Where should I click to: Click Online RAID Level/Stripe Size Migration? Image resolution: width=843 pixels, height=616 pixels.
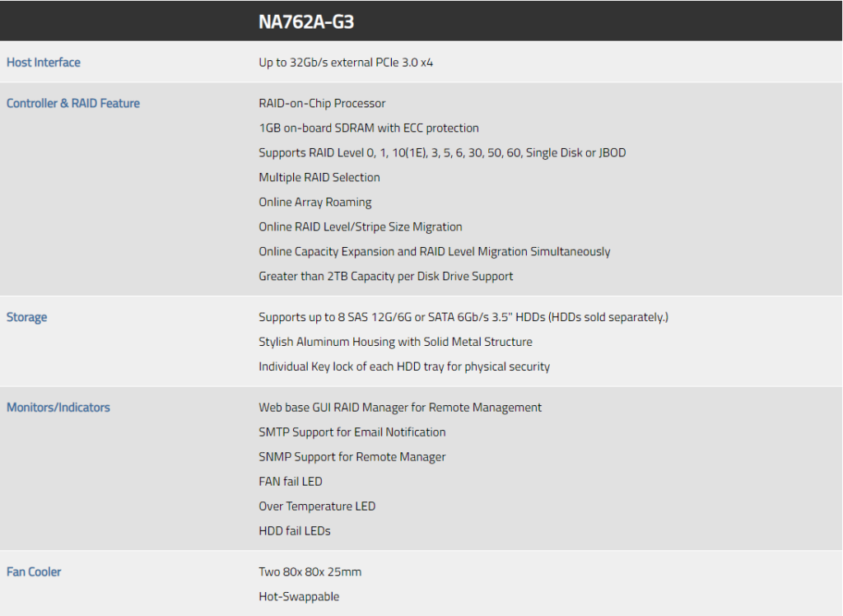click(x=361, y=227)
